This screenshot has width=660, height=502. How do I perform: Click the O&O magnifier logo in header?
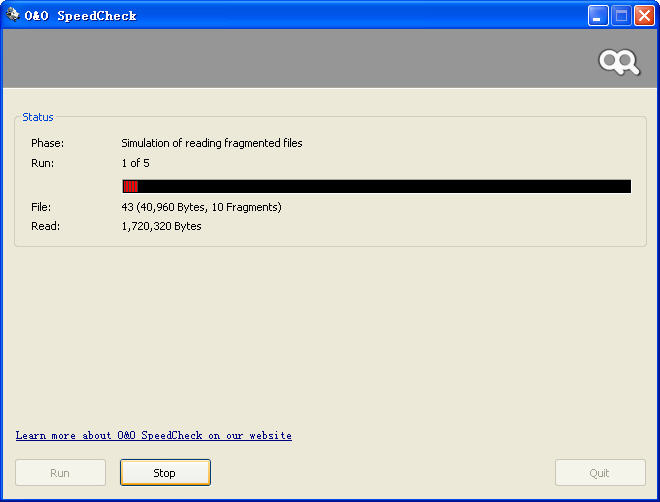tap(619, 62)
